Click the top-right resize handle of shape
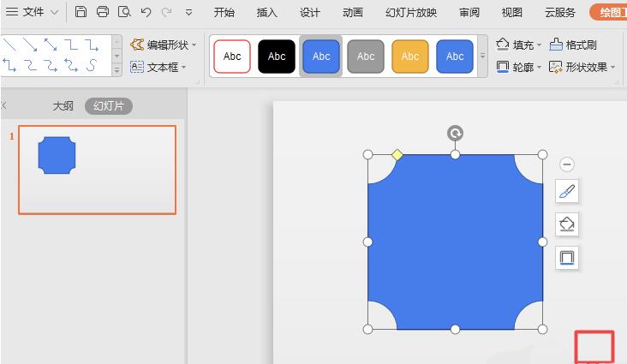This screenshot has width=627, height=364. (x=542, y=154)
